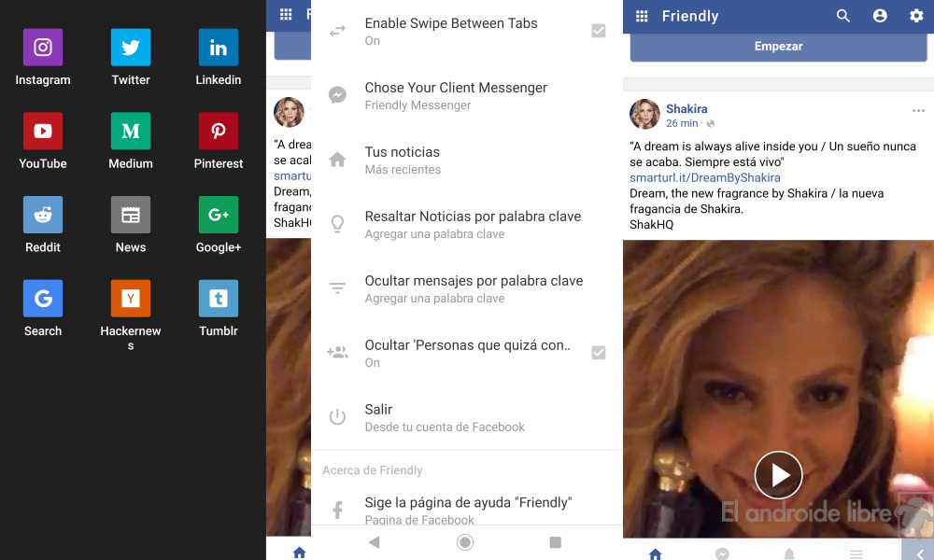
Task: Open the Instagram shortcut
Action: (43, 47)
